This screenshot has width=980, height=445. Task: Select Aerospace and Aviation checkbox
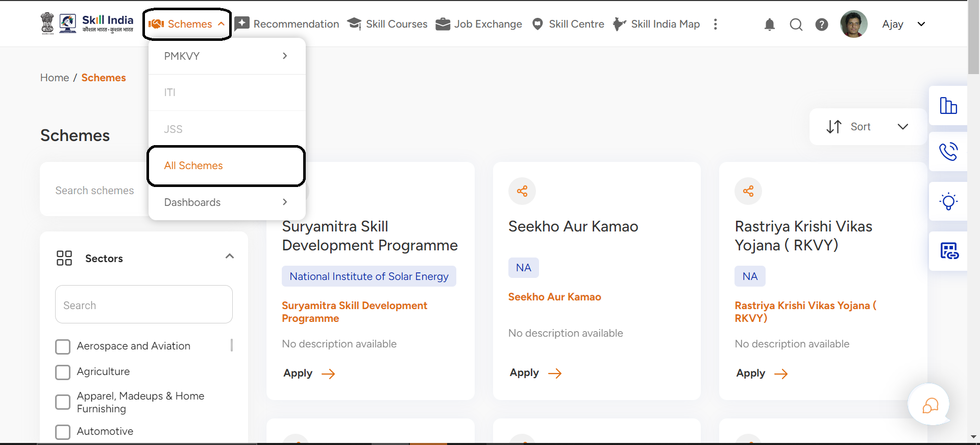click(x=63, y=346)
